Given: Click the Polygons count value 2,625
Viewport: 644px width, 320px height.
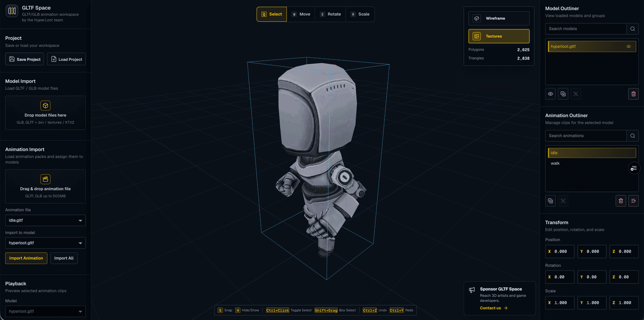Looking at the screenshot, I should click(523, 49).
